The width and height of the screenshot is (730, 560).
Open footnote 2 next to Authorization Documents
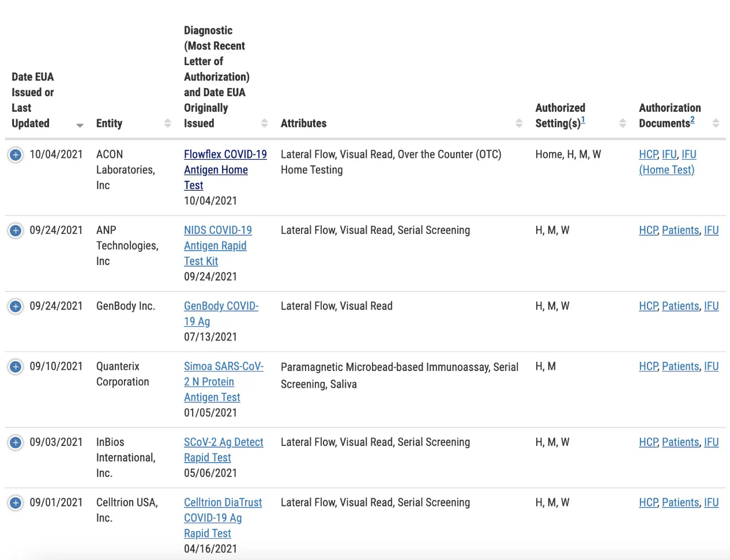(693, 120)
